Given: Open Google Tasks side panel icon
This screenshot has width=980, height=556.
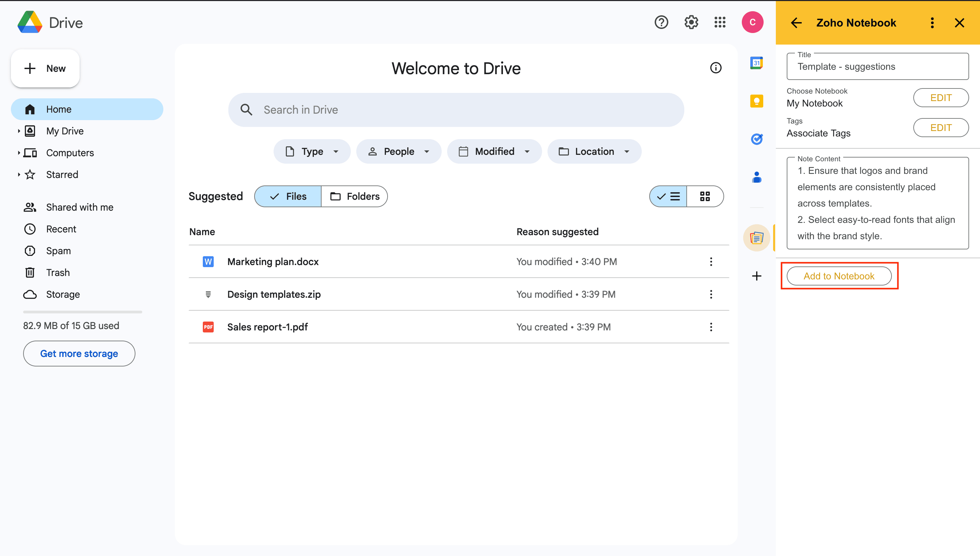Looking at the screenshot, I should pos(756,139).
